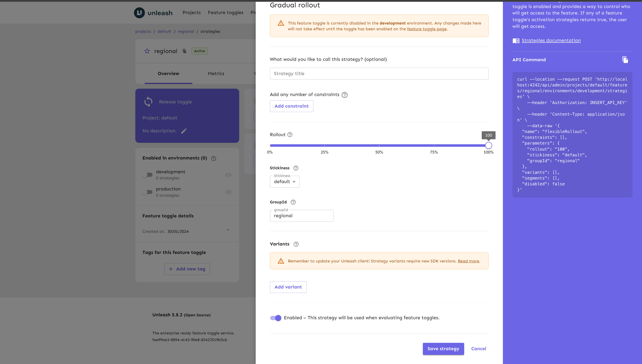Click the Stickiness question mark help icon
The height and width of the screenshot is (364, 642).
295,168
